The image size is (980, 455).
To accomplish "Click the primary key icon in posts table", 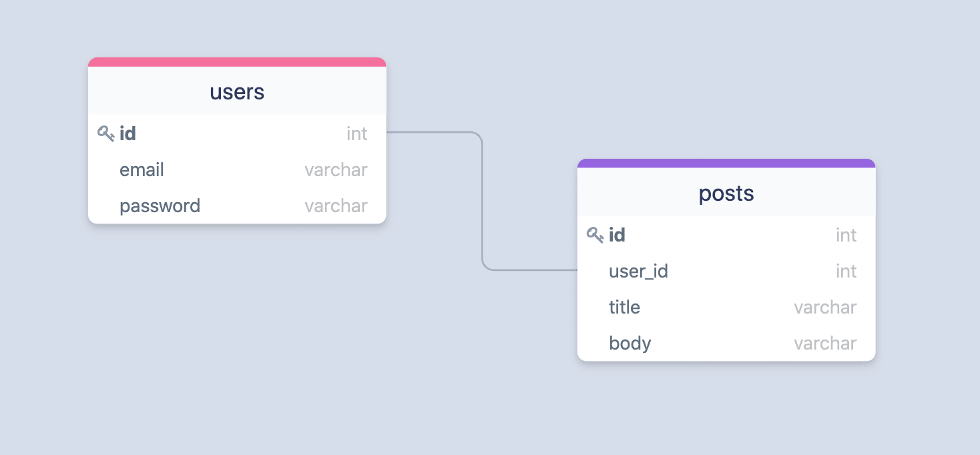I will 595,235.
